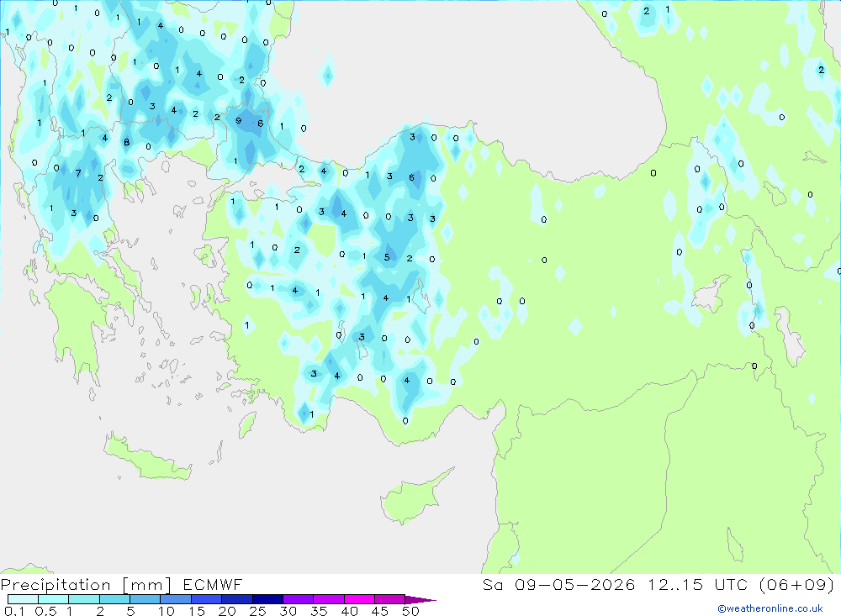841x616 pixels.
Task: Click the '12..15 UTC' time text
Action: point(699,584)
